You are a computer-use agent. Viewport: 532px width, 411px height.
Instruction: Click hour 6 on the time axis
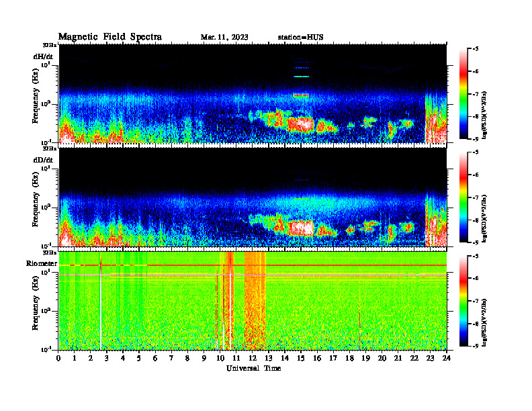(x=155, y=359)
